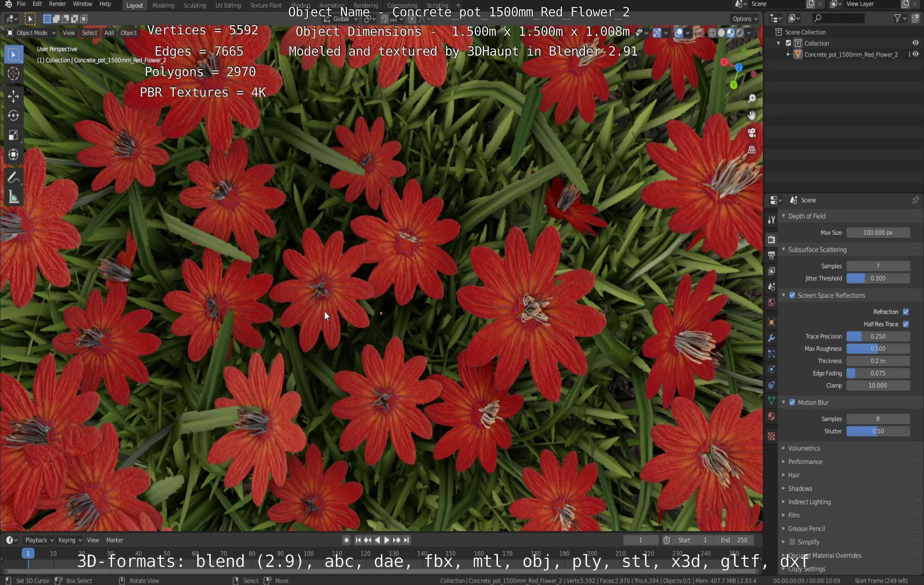
Task: Toggle the X-ray view button
Action: point(699,33)
